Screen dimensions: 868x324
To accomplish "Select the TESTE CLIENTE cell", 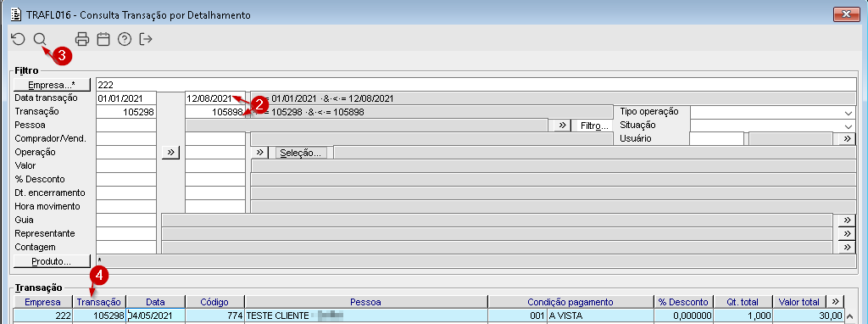I will click(366, 316).
